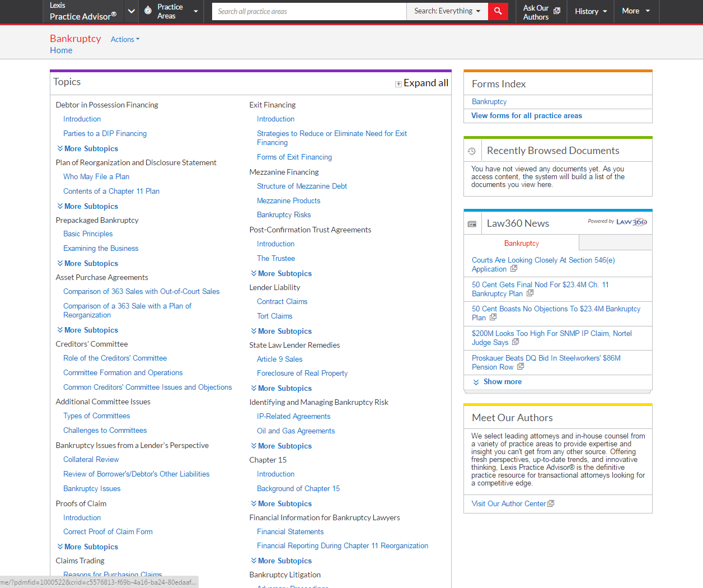Expand More Subtopics under Lender Liability

pos(282,331)
